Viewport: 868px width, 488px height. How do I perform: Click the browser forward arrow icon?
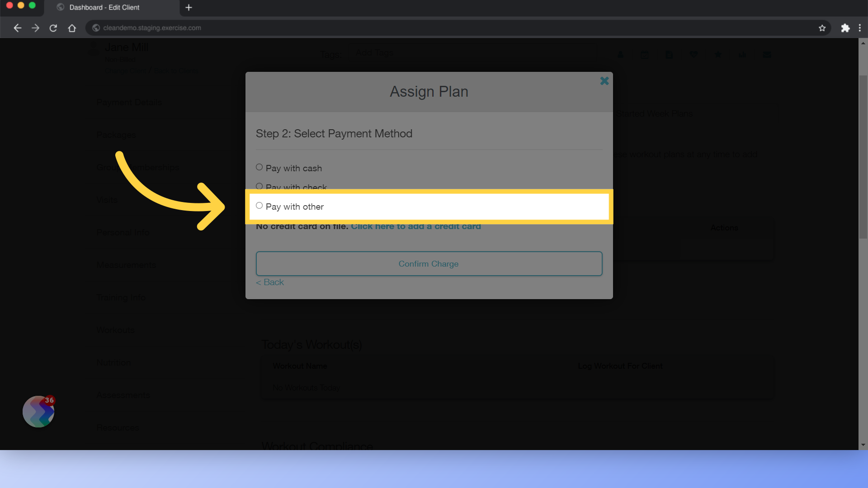[34, 28]
